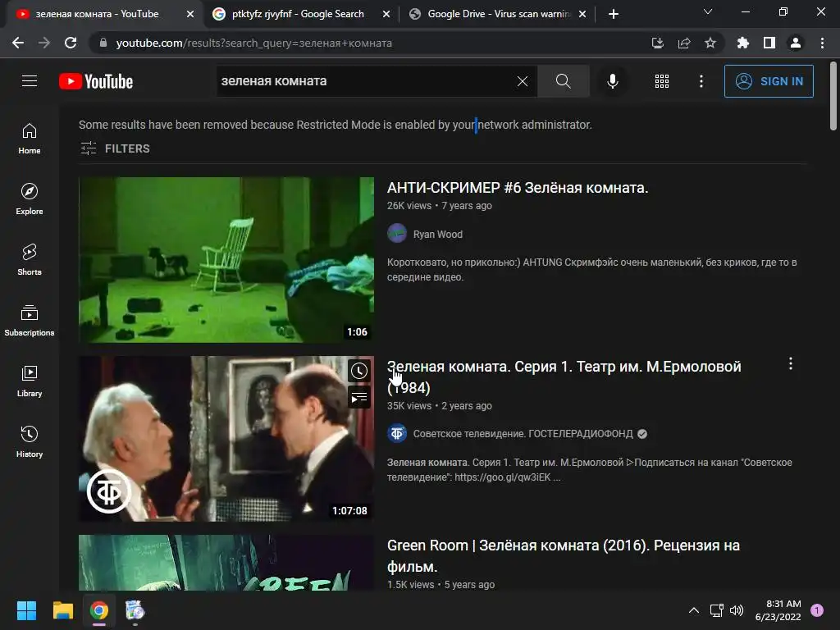
Task: Reload the page
Action: point(71,43)
